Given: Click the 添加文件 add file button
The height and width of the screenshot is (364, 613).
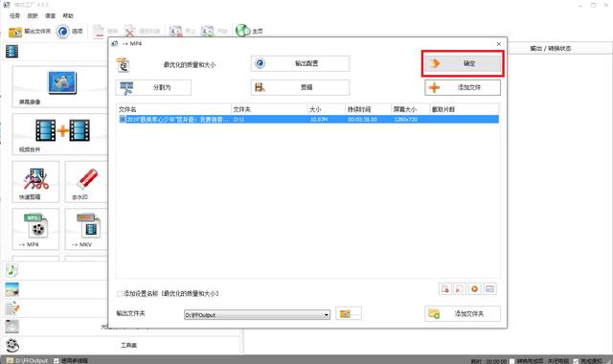Looking at the screenshot, I should pyautogui.click(x=463, y=87).
